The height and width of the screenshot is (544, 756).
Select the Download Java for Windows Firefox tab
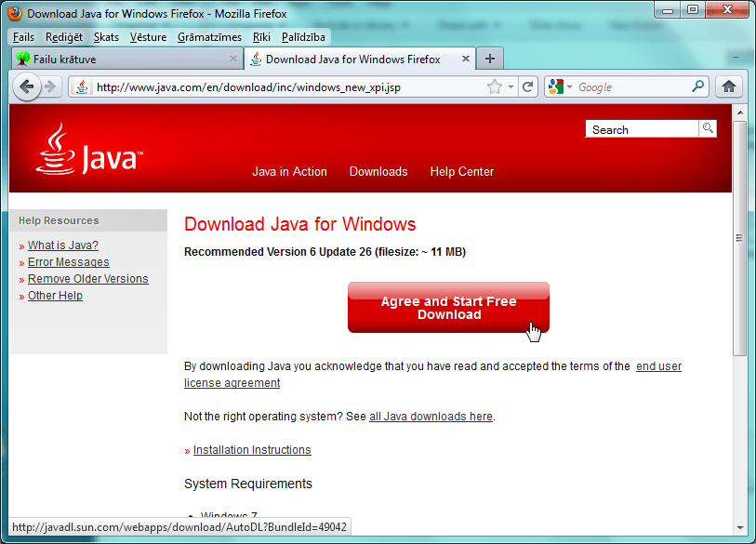(360, 59)
